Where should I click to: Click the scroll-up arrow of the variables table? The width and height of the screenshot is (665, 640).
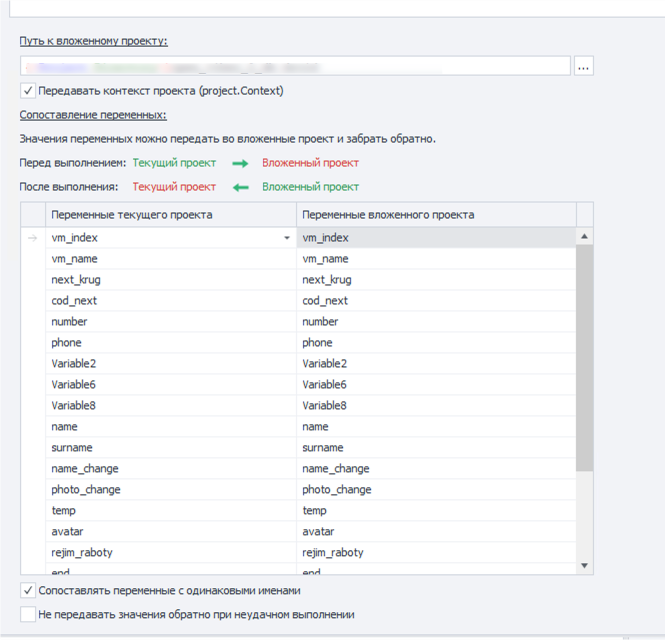tap(585, 237)
